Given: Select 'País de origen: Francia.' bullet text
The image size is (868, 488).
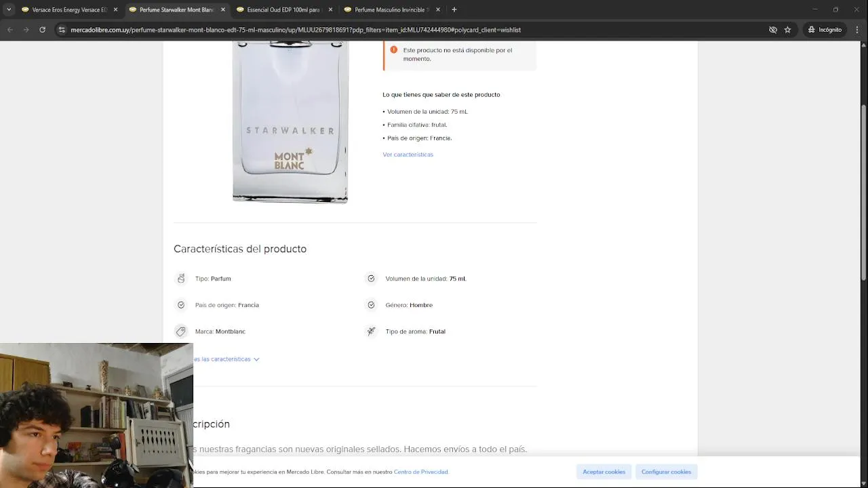Looking at the screenshot, I should click(420, 138).
